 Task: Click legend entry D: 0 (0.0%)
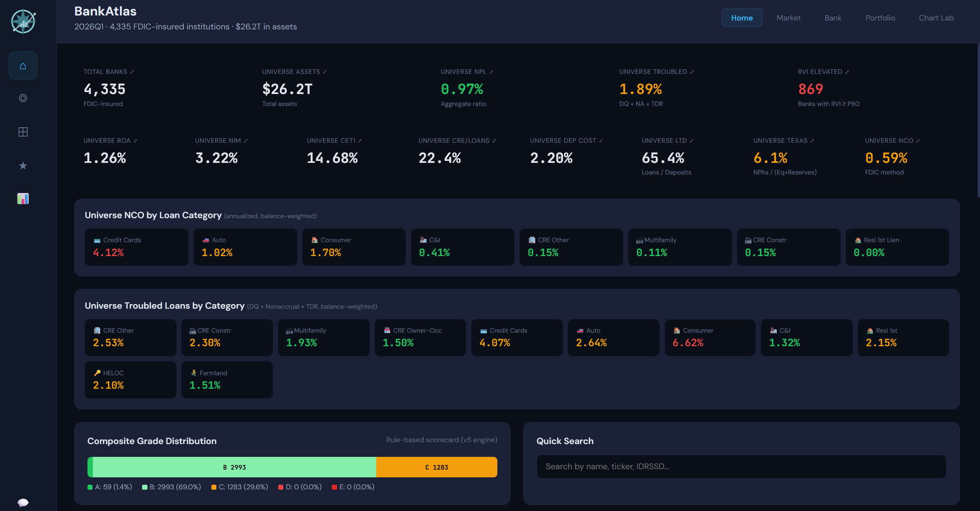pyautogui.click(x=300, y=487)
